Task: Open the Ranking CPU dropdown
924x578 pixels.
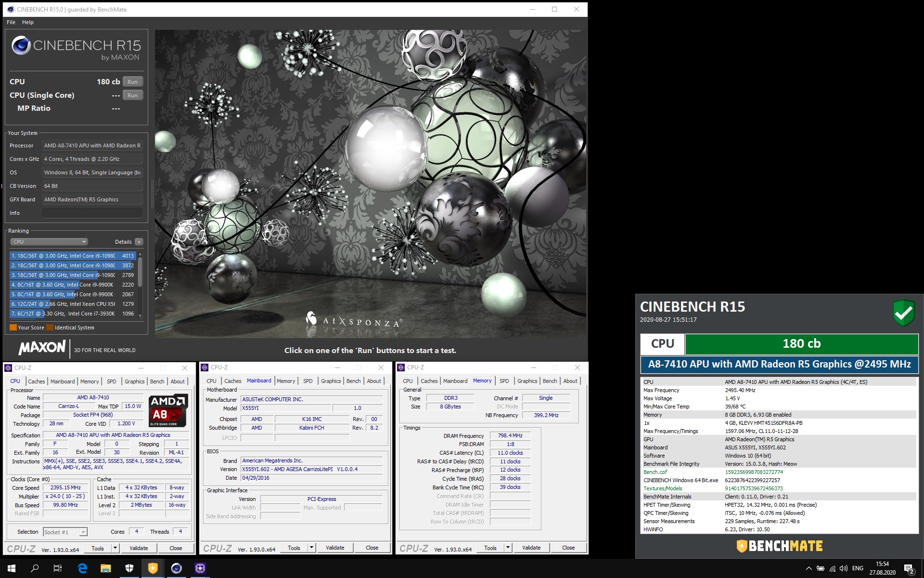Action: (x=49, y=242)
